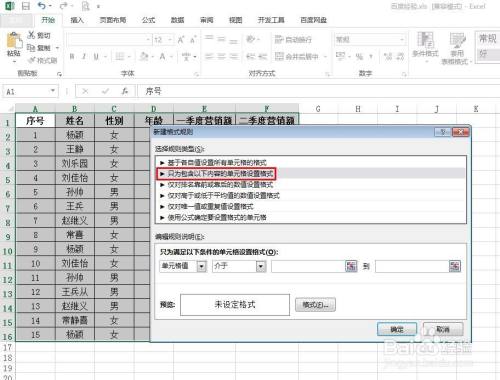
Task: Click Merge and Center (合并后居中)
Action: [x=297, y=56]
